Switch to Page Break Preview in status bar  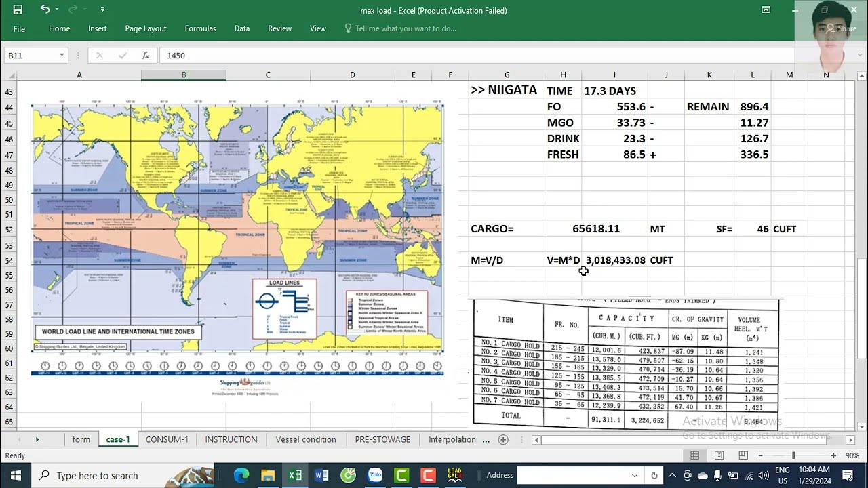743,455
